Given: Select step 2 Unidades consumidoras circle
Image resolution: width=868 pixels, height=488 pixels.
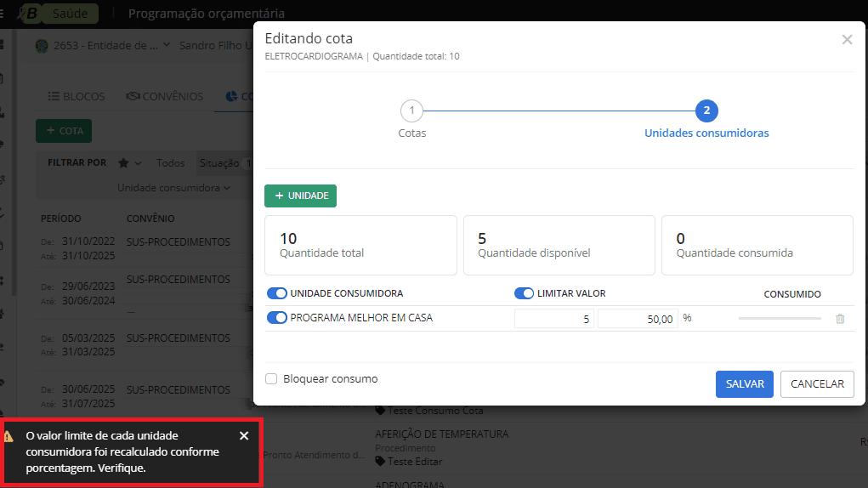Looking at the screenshot, I should 706,111.
